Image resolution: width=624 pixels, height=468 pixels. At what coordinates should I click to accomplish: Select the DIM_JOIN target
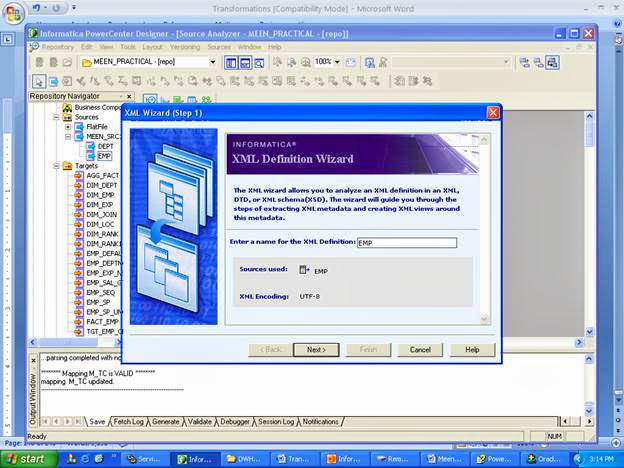click(101, 214)
